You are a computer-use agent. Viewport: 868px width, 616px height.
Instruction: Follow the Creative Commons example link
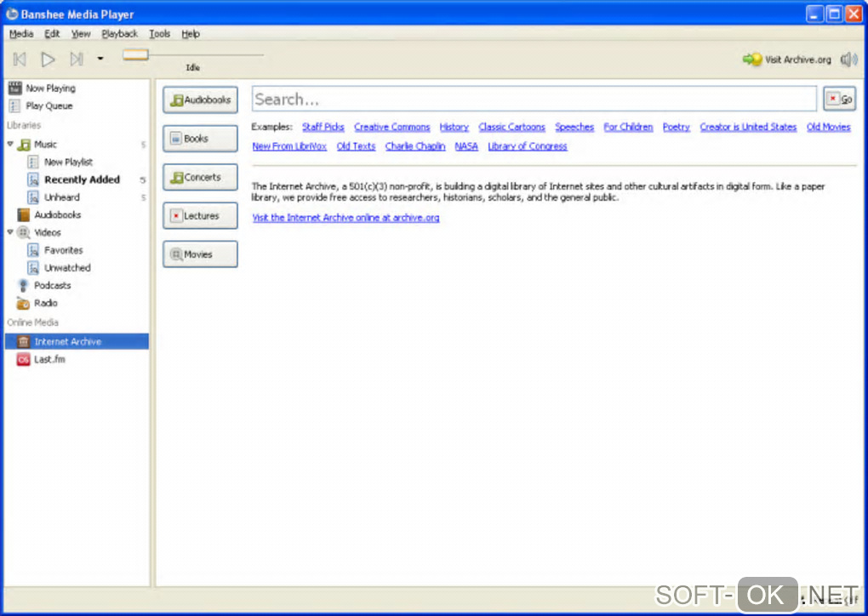392,127
